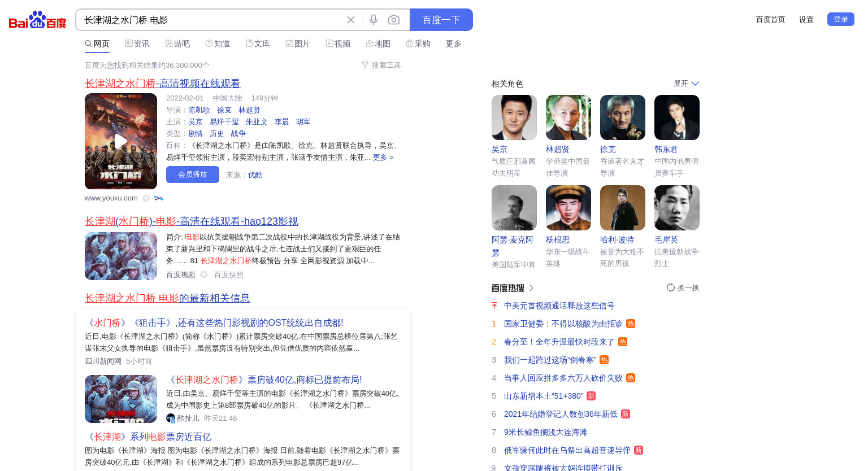The image size is (868, 471).
Task: Open 百度快照 cached page
Action: [x=229, y=275]
